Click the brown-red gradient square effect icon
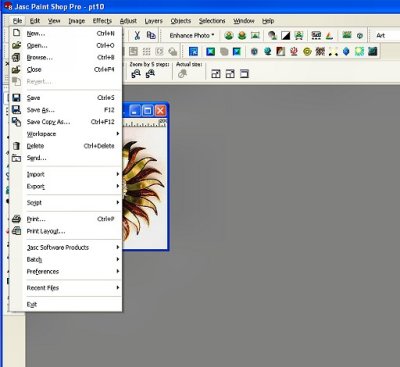Image resolution: width=400 pixels, height=367 pixels. pyautogui.click(x=281, y=51)
